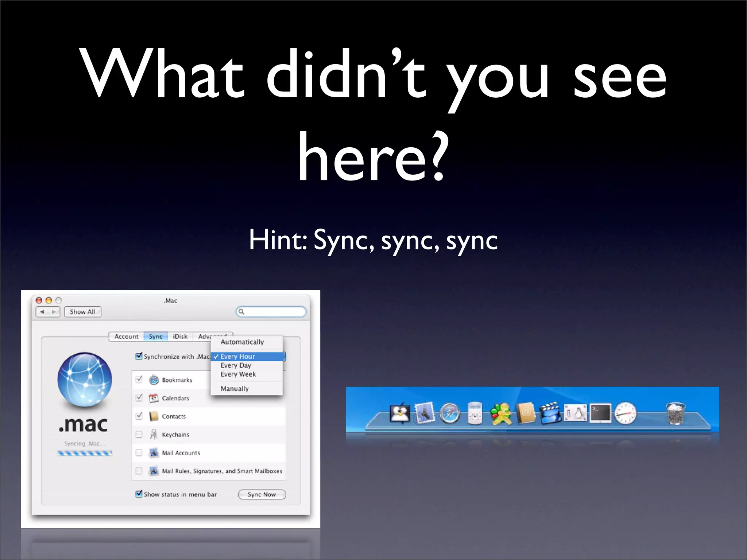Launch the movie clapperboard dock icon
The width and height of the screenshot is (747, 560).
click(x=550, y=413)
